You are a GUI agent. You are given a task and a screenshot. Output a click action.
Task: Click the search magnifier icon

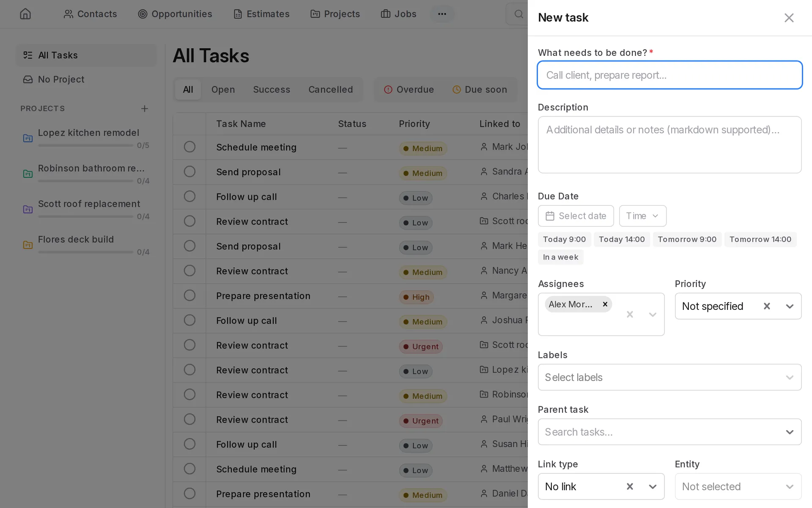[x=518, y=14]
